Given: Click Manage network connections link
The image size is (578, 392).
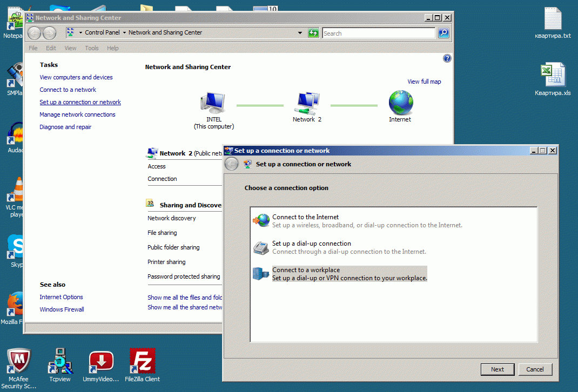Looking at the screenshot, I should pyautogui.click(x=77, y=114).
